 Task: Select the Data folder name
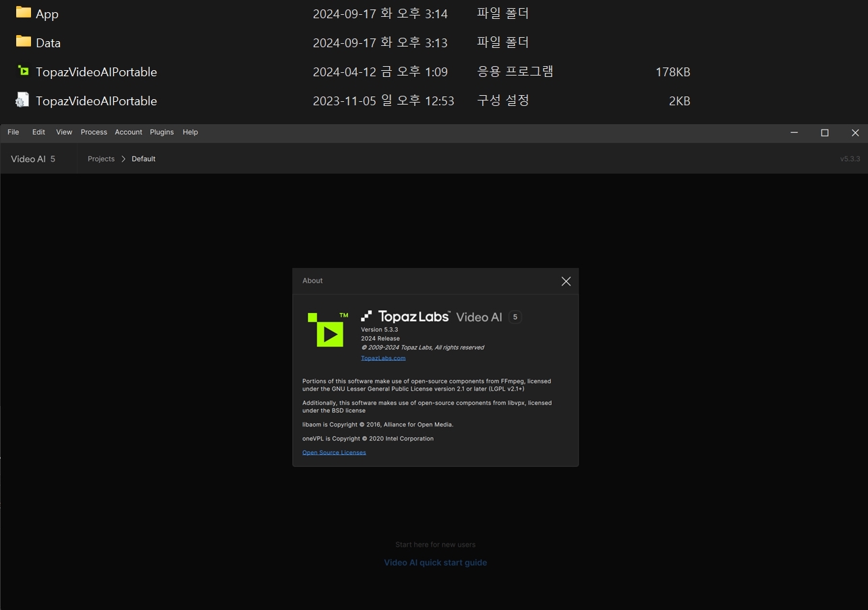tap(49, 43)
